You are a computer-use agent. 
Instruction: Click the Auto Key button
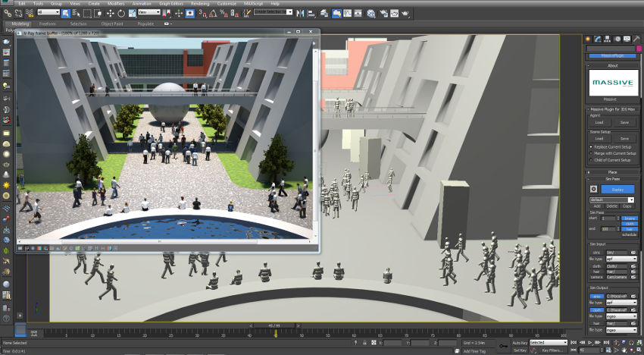[519, 343]
